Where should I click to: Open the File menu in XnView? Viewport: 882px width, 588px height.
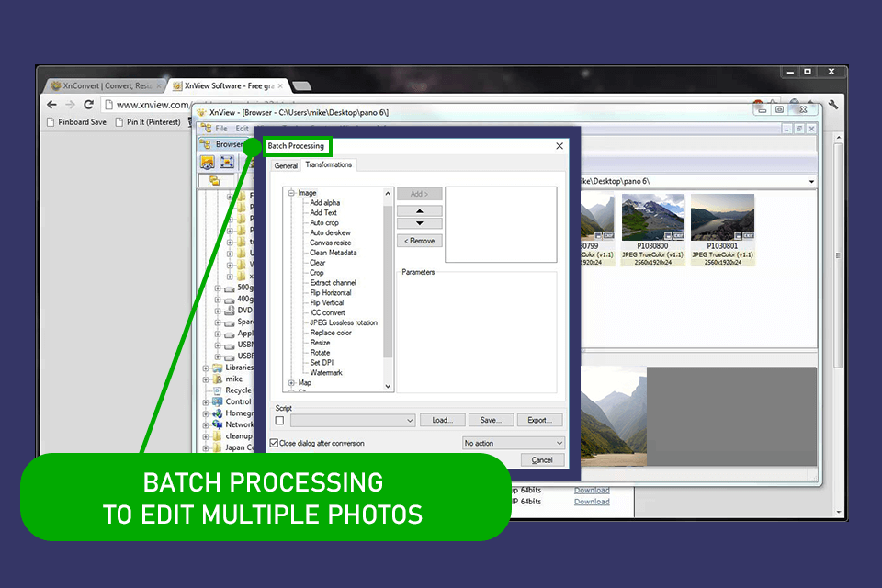click(221, 129)
